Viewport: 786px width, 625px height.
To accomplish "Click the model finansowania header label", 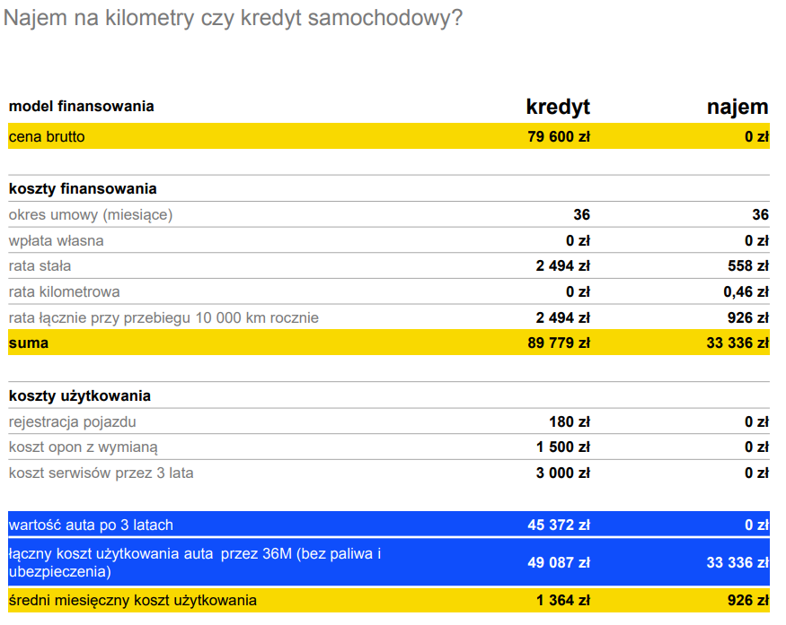I will tap(81, 106).
